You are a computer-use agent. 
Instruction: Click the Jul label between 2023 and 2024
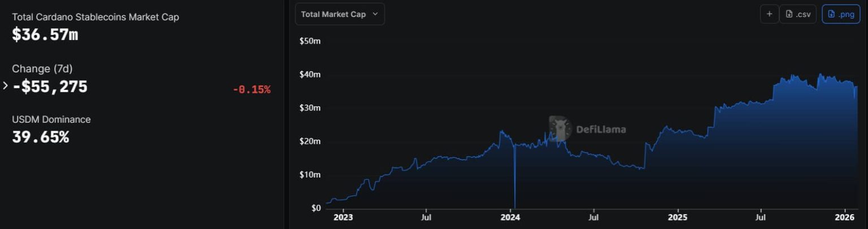click(427, 217)
